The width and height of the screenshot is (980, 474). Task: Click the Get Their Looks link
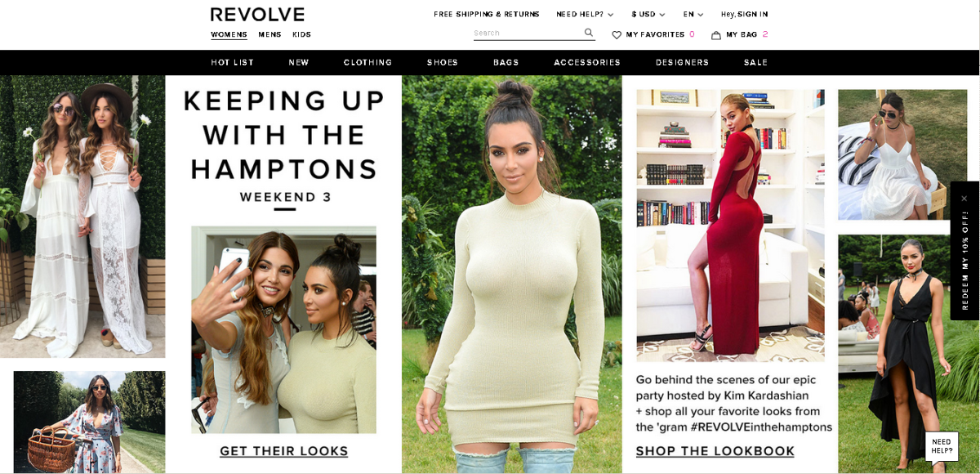(284, 451)
